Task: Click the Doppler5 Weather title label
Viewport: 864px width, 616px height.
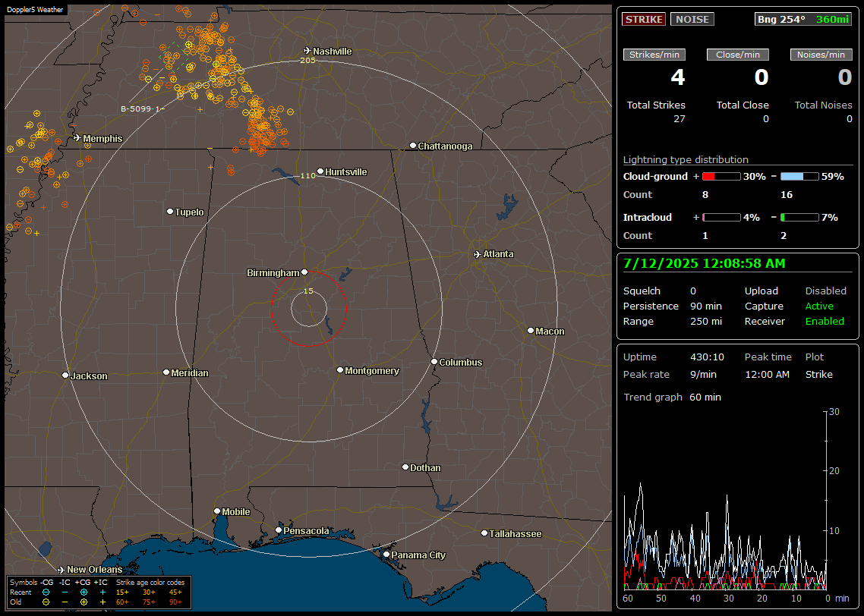Action: pyautogui.click(x=35, y=9)
